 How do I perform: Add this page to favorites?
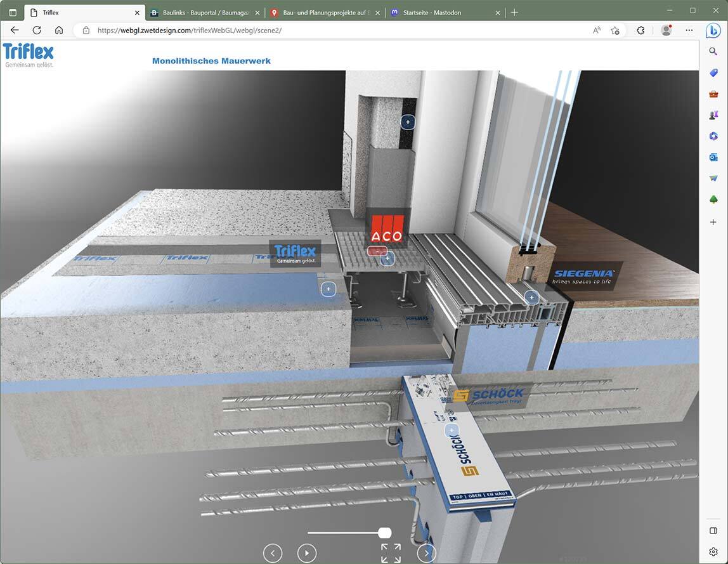pyautogui.click(x=615, y=30)
